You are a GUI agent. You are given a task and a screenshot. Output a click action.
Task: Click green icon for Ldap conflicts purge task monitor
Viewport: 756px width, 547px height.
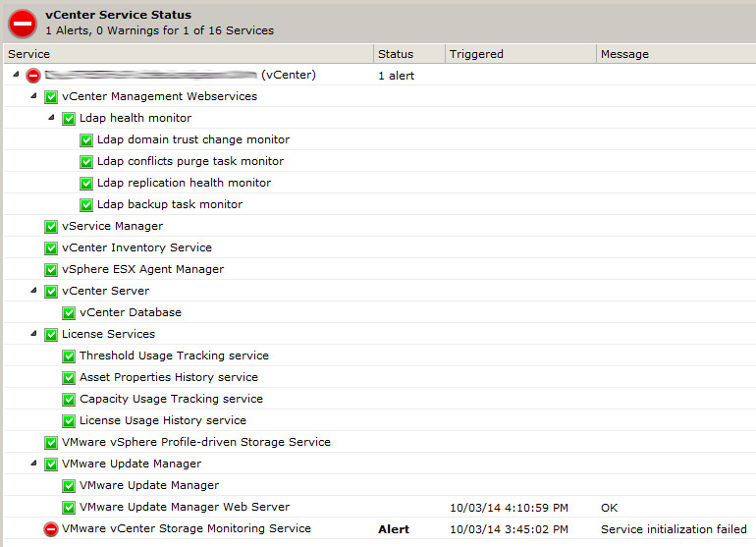pyautogui.click(x=86, y=162)
